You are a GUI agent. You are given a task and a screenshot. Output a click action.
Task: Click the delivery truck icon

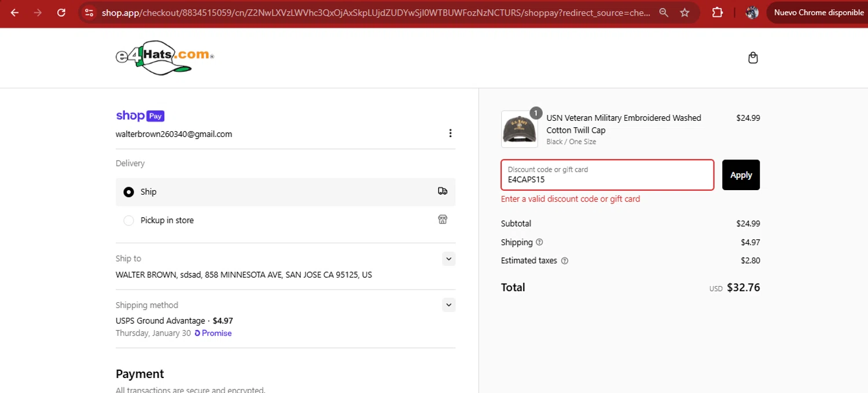[x=443, y=191]
